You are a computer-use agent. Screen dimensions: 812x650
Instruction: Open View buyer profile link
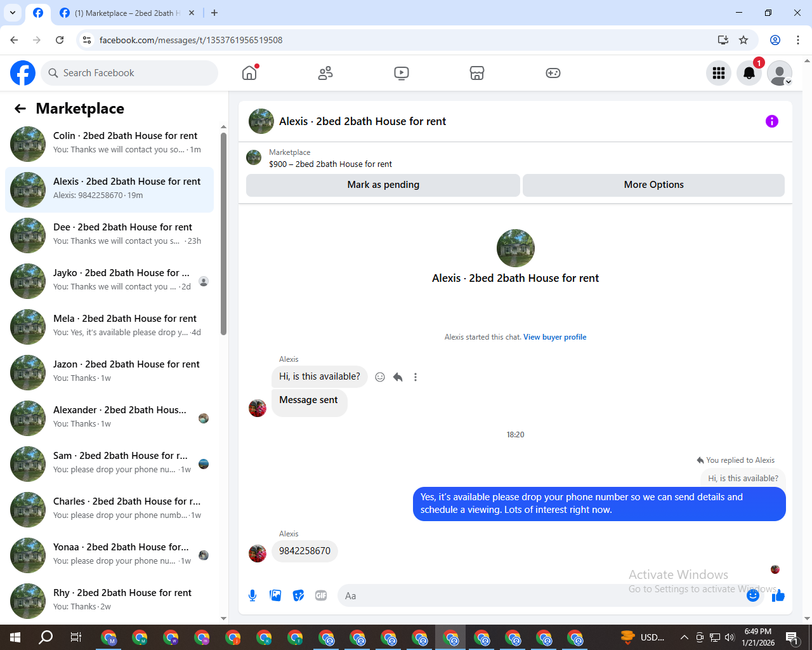coord(554,337)
